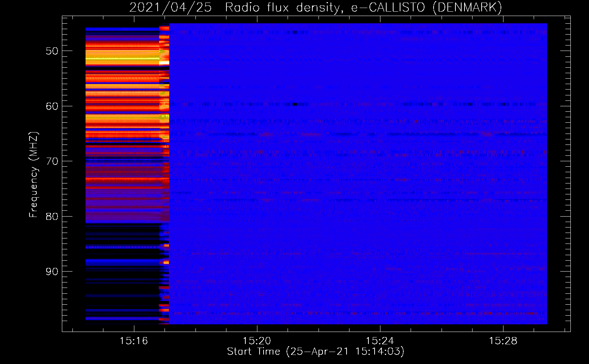Click the white burst spot near 52 MHz
The height and width of the screenshot is (364, 589).
[165, 63]
